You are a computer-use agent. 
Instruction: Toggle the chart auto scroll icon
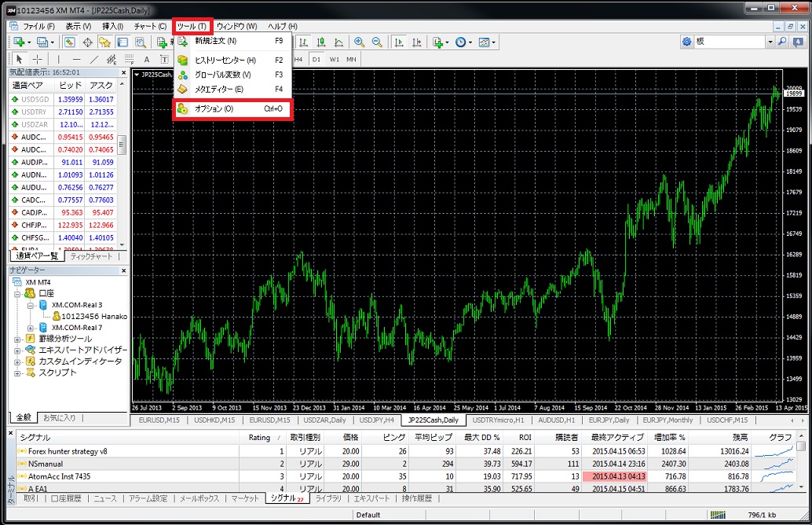point(399,42)
